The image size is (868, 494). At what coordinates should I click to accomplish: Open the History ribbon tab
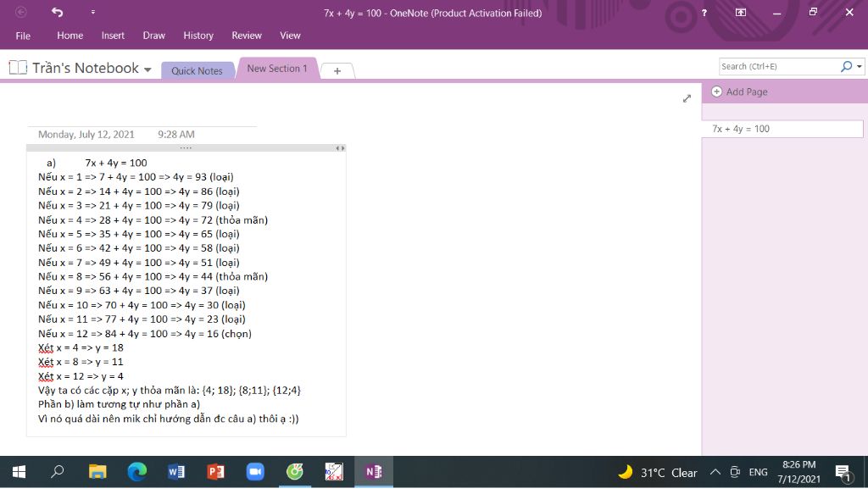[198, 36]
